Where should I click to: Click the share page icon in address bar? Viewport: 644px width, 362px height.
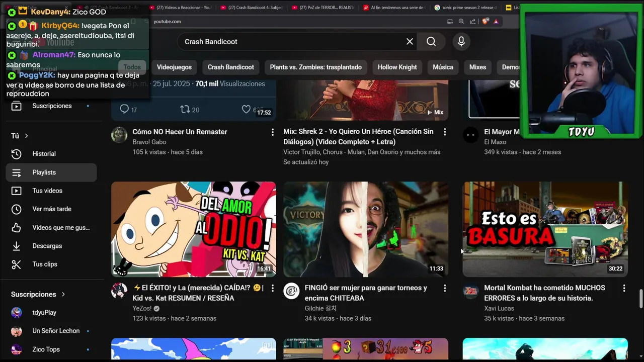[473, 22]
